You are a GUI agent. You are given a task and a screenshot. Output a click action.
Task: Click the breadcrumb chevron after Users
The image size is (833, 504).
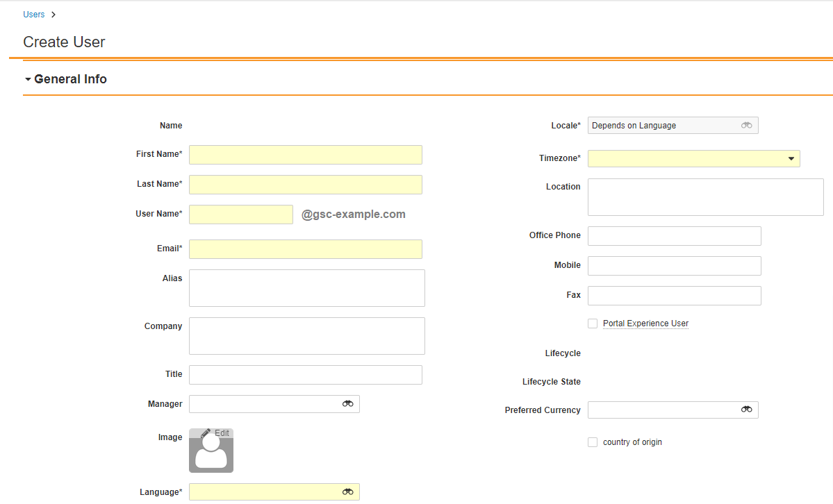click(53, 14)
